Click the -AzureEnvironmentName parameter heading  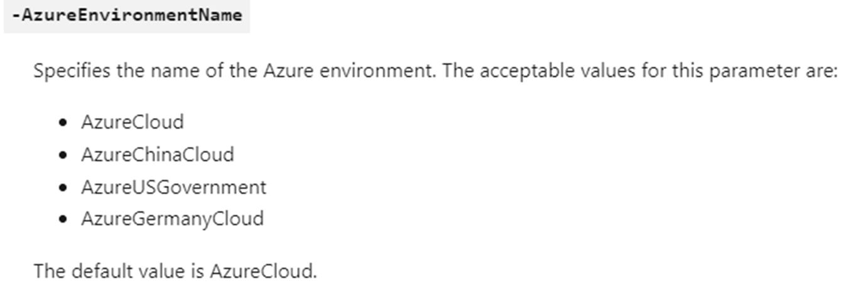(126, 16)
